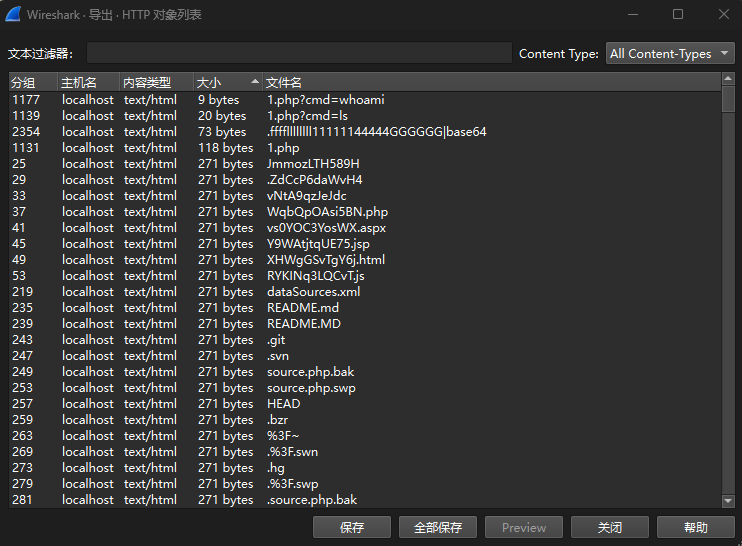Select the 118 bytes 1.php row
Viewport: 742px width, 546px height.
coord(365,148)
